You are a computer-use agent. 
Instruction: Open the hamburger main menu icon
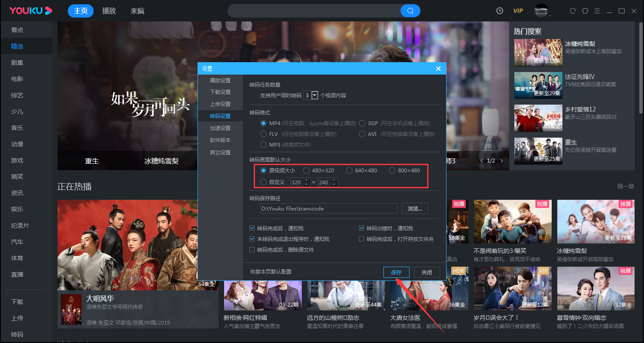pyautogui.click(x=597, y=10)
